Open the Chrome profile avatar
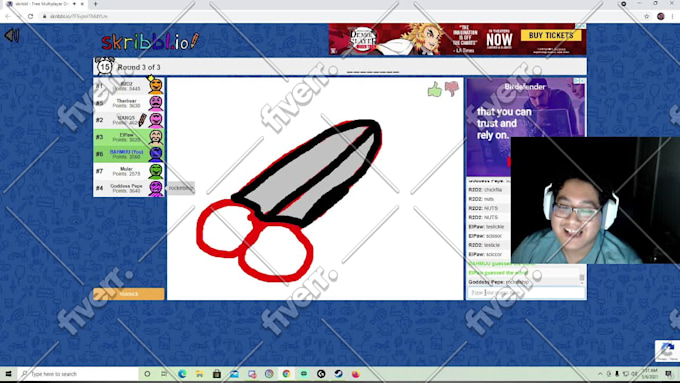 click(x=660, y=16)
